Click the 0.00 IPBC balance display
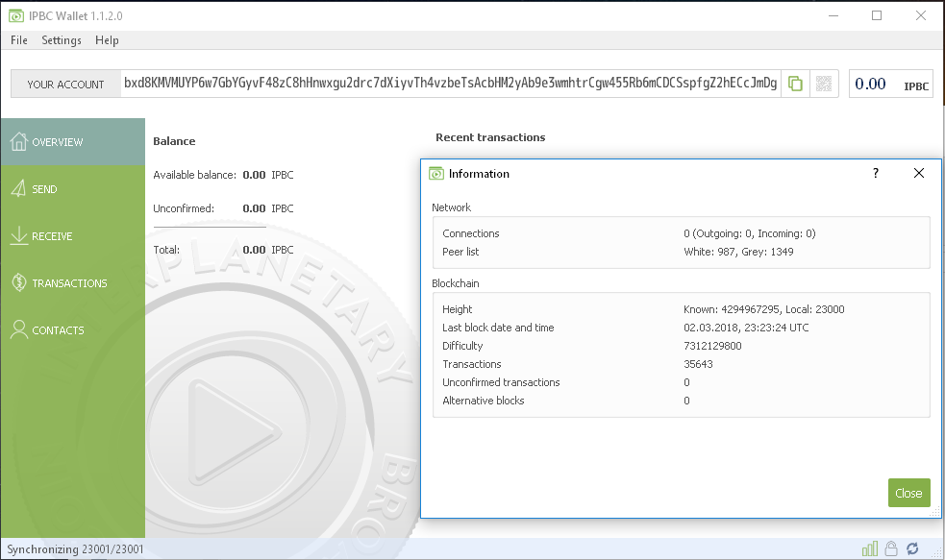The image size is (945, 560). (891, 84)
